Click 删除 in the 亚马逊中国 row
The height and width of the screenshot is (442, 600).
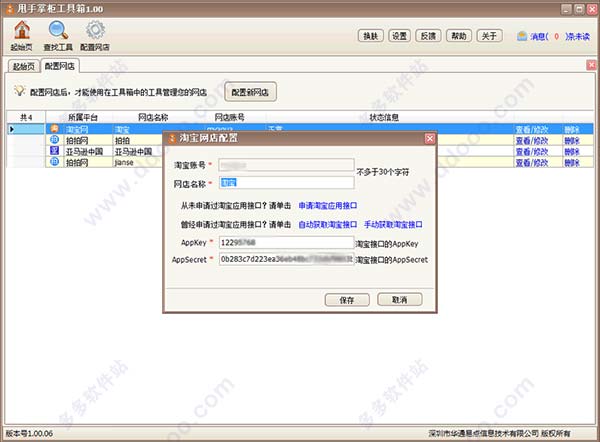[x=572, y=152]
